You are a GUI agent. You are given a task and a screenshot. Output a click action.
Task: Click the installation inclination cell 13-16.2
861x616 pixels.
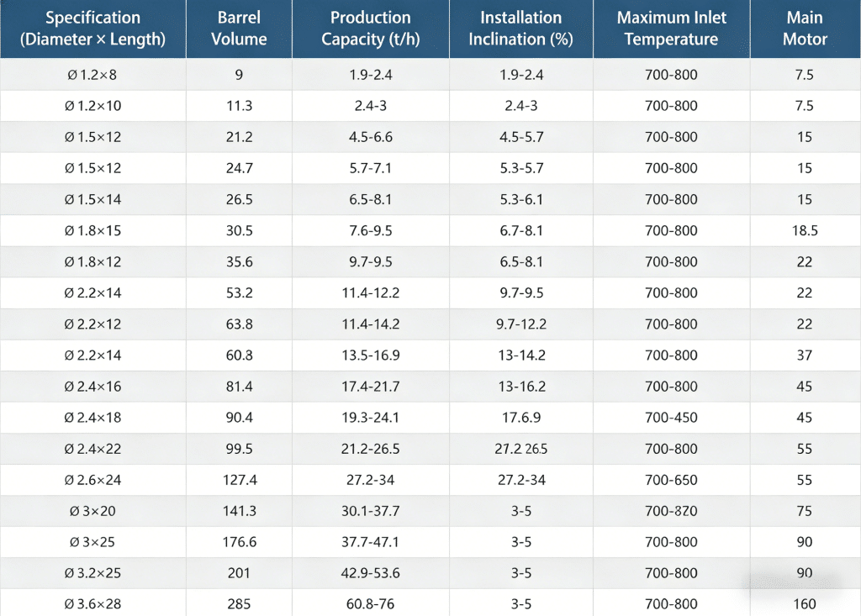pos(520,387)
